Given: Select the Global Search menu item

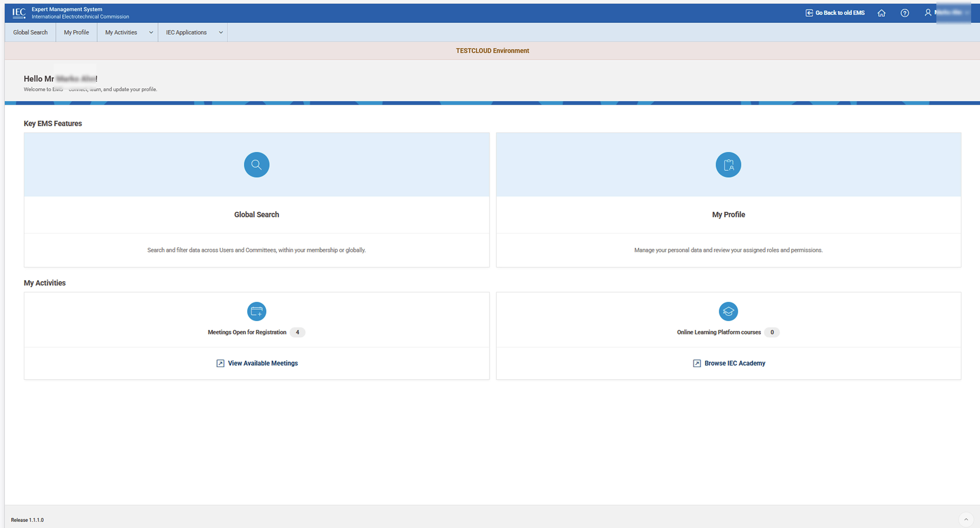Looking at the screenshot, I should click(x=30, y=32).
